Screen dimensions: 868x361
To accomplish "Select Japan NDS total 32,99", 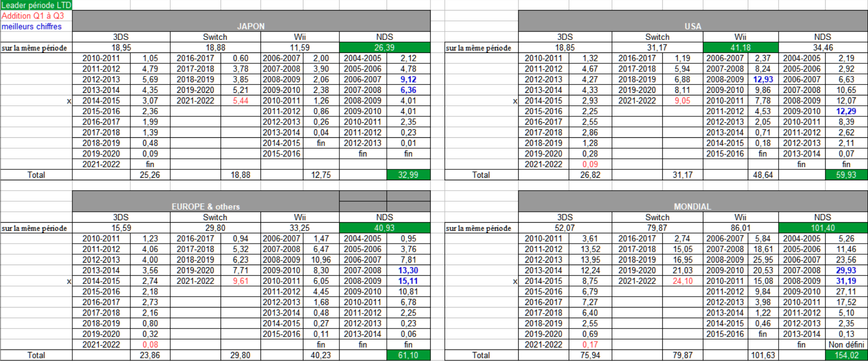I will point(408,175).
